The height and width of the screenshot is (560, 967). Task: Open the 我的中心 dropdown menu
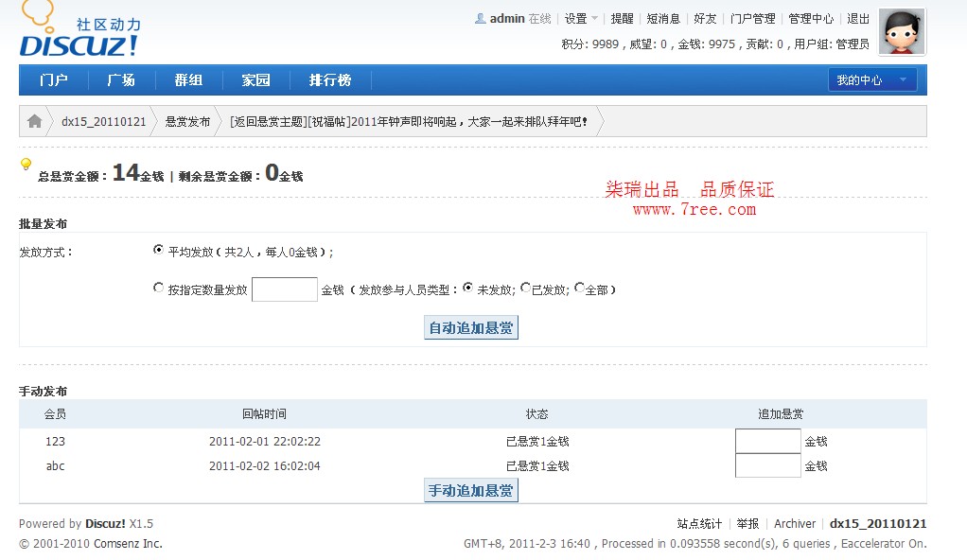pyautogui.click(x=872, y=80)
